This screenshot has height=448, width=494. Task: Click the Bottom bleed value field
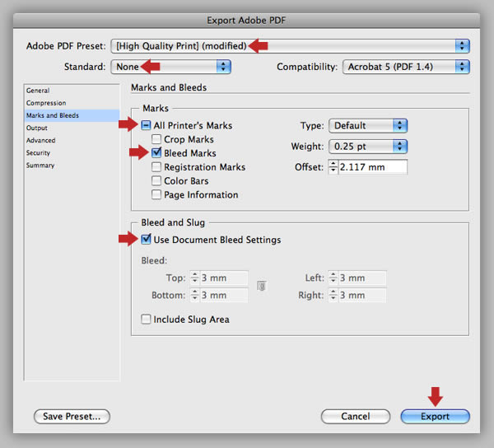224,295
